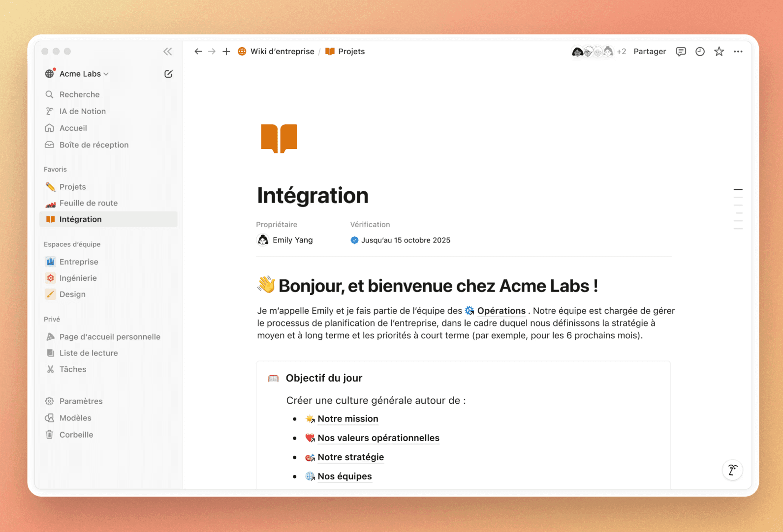Viewport: 783px width, 532px height.
Task: Open Nos valeurs opérationnelles link
Action: [373, 438]
